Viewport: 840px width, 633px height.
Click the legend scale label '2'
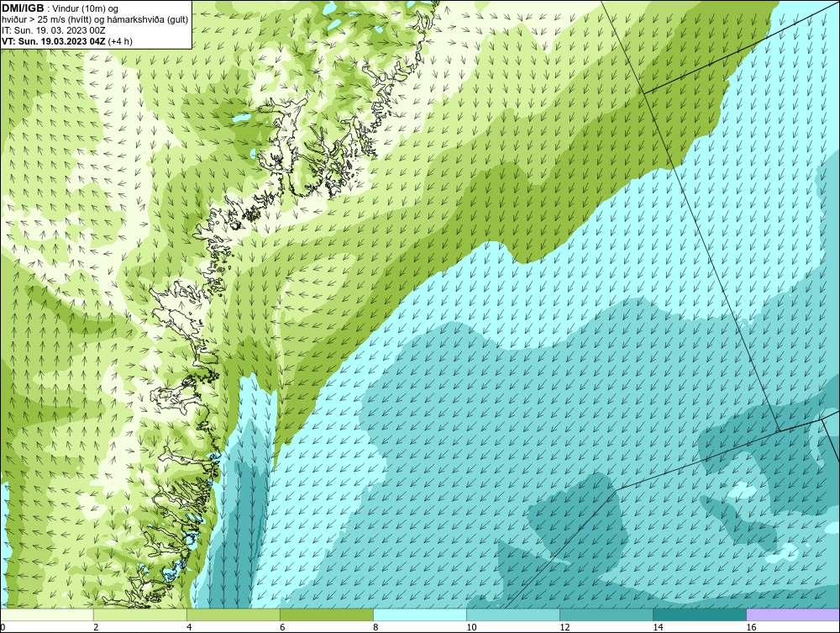96,627
